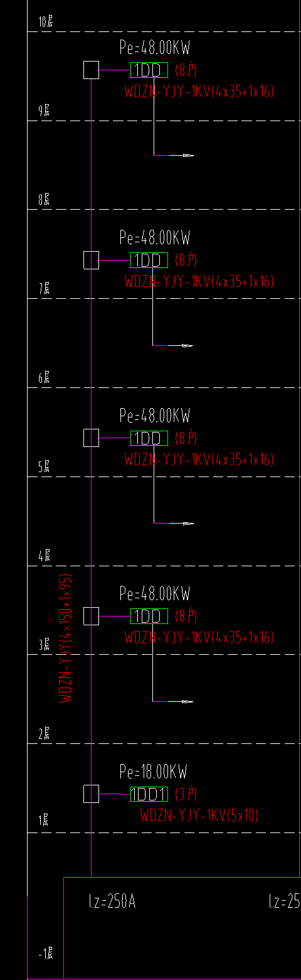Select the 7层 Pe=48.00KW label
The height and width of the screenshot is (980, 301).
click(x=155, y=237)
